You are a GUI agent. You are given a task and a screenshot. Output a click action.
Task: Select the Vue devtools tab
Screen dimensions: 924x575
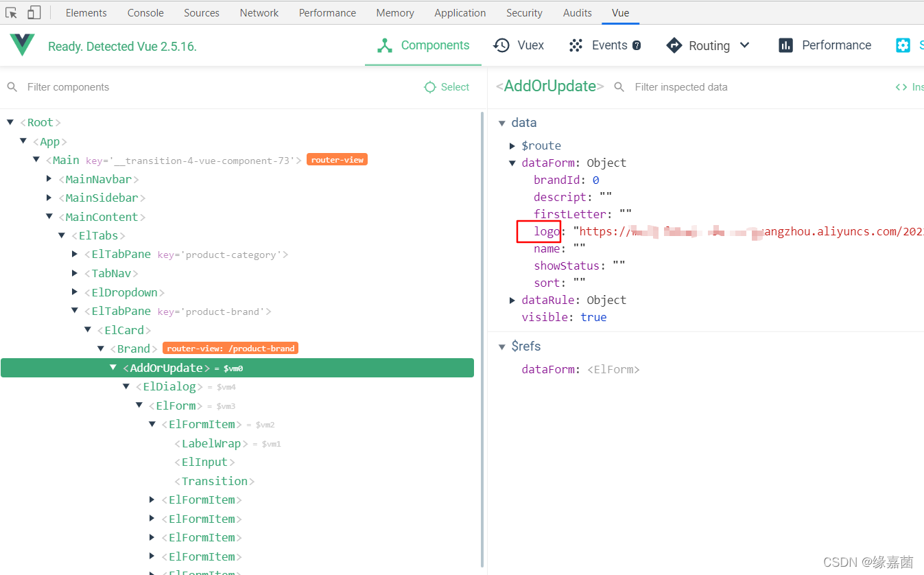pos(620,12)
